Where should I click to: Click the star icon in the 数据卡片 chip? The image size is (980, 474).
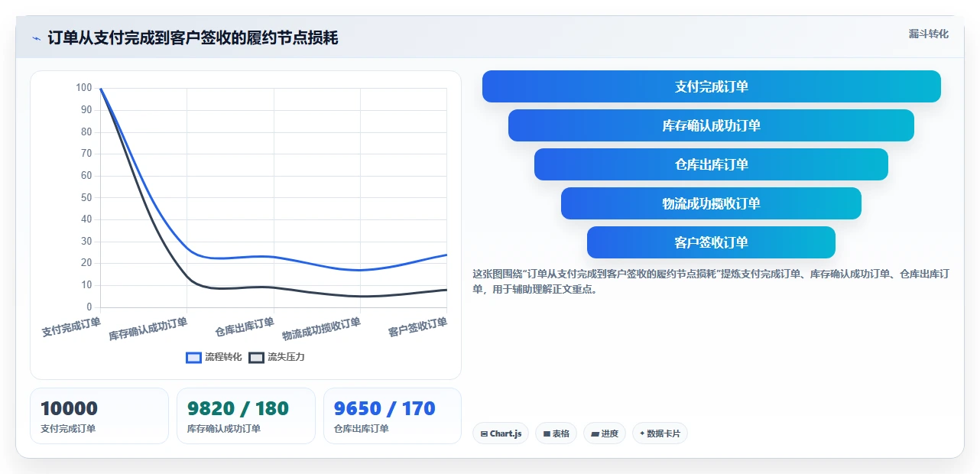[642, 433]
